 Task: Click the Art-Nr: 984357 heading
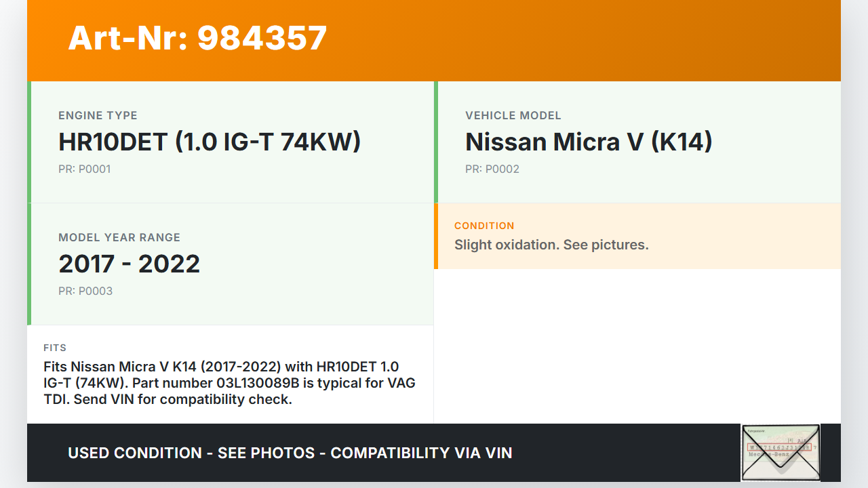[x=197, y=38]
